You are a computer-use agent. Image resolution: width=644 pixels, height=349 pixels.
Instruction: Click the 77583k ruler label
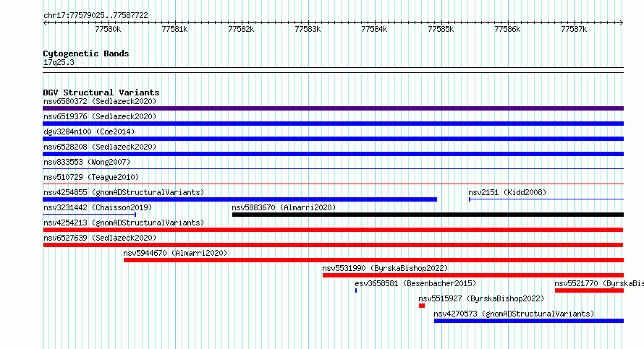(308, 29)
